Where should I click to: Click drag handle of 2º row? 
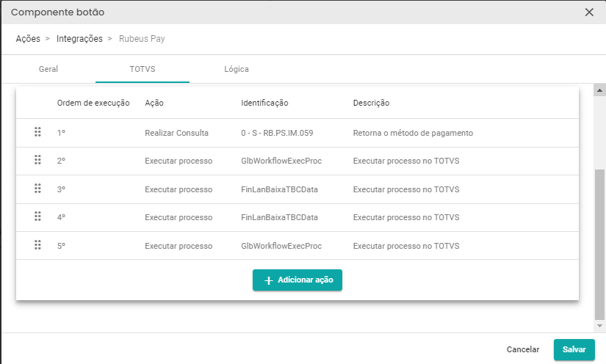click(x=37, y=160)
